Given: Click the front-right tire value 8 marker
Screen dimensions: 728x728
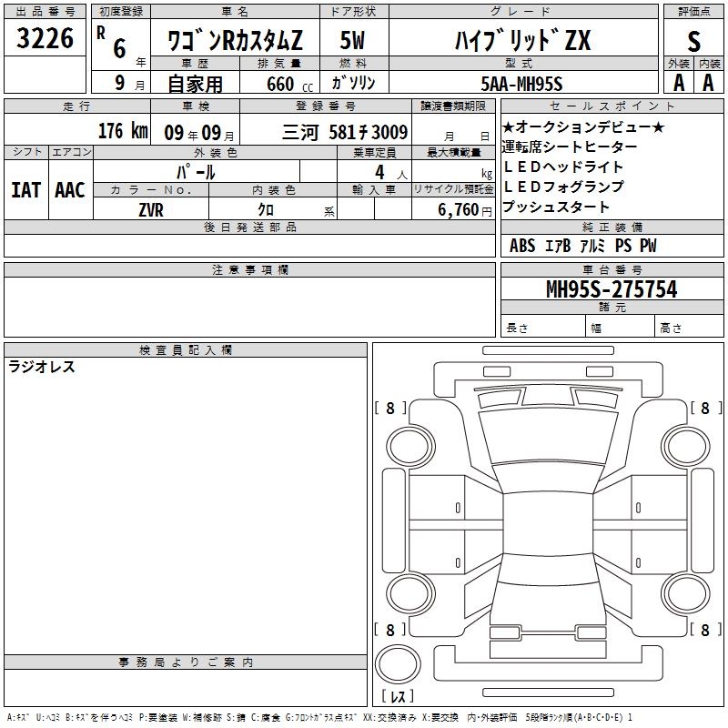Looking at the screenshot, I should click(x=704, y=409).
